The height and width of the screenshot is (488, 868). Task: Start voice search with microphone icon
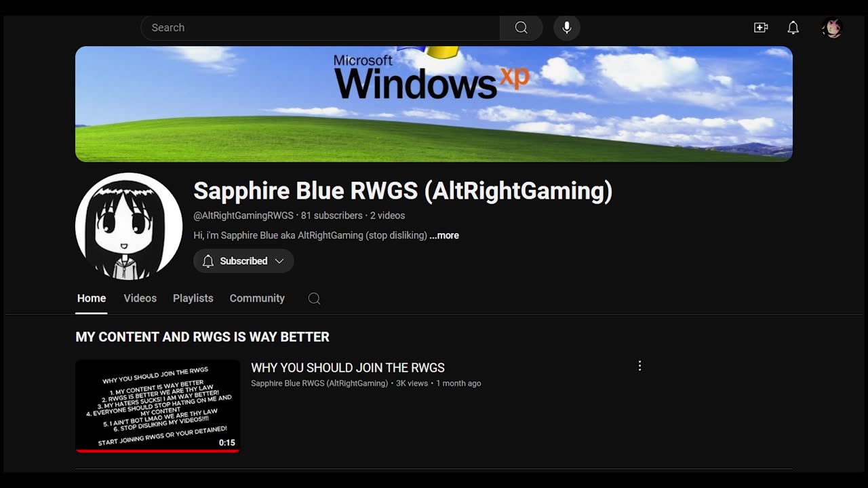point(567,28)
